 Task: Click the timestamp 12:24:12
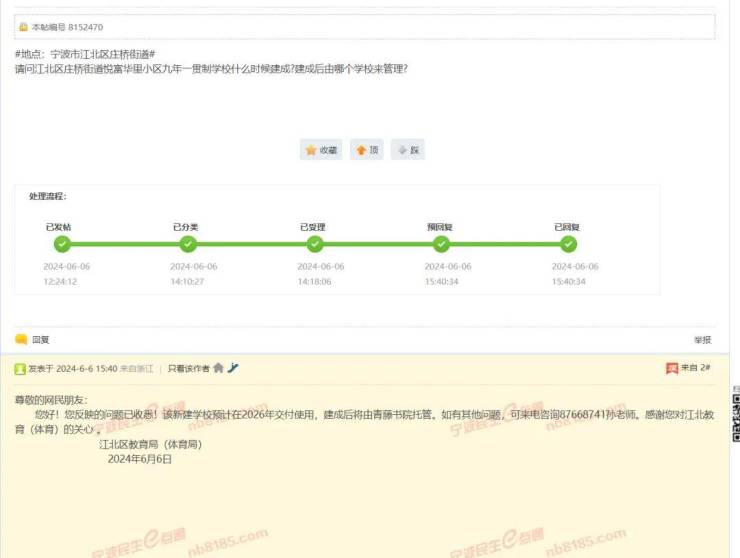tap(60, 281)
